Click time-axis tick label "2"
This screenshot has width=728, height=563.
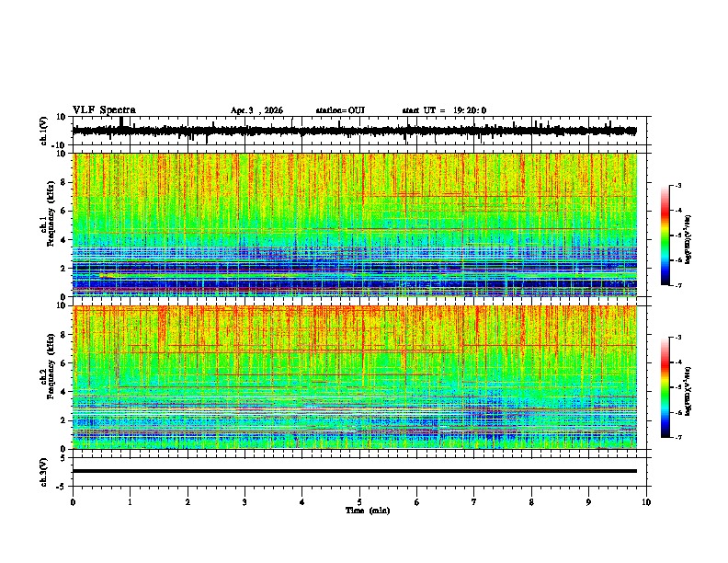click(x=188, y=502)
